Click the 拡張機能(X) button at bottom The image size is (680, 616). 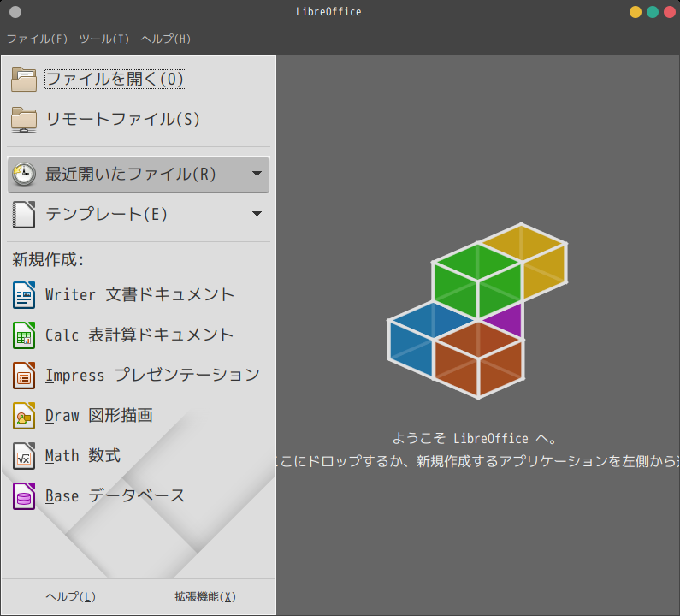[x=205, y=597]
